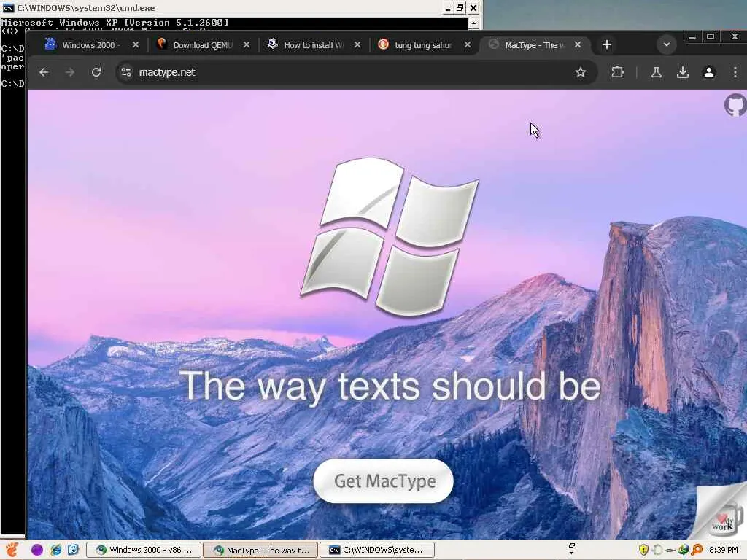Open the GitHub icon on the page
This screenshot has height=560, width=747.
735,105
